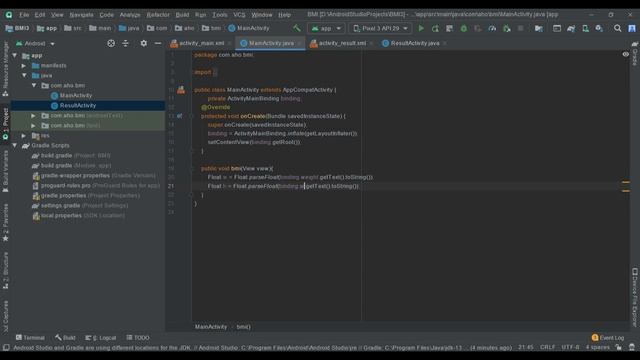Open the Event Log
Viewport: 640px width, 360px height.
tap(608, 338)
